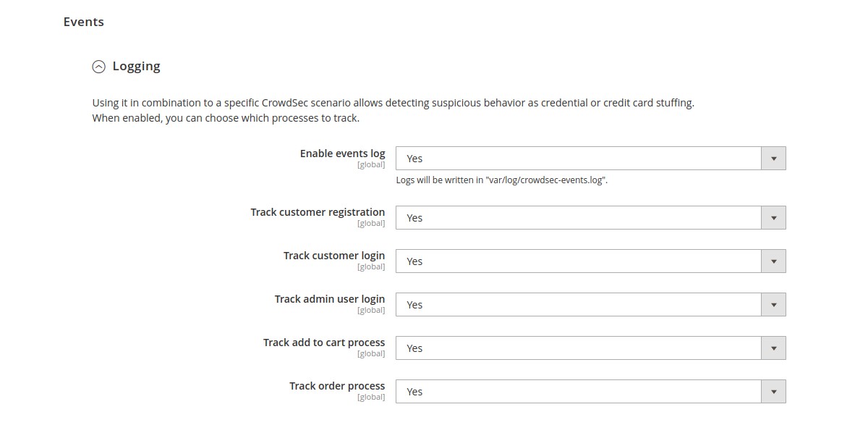Open Track add to cart process dropdown

579,348
